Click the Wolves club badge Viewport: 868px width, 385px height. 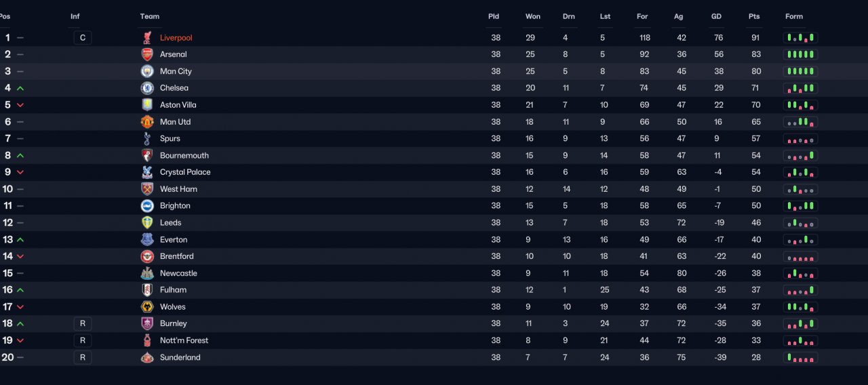coord(147,306)
